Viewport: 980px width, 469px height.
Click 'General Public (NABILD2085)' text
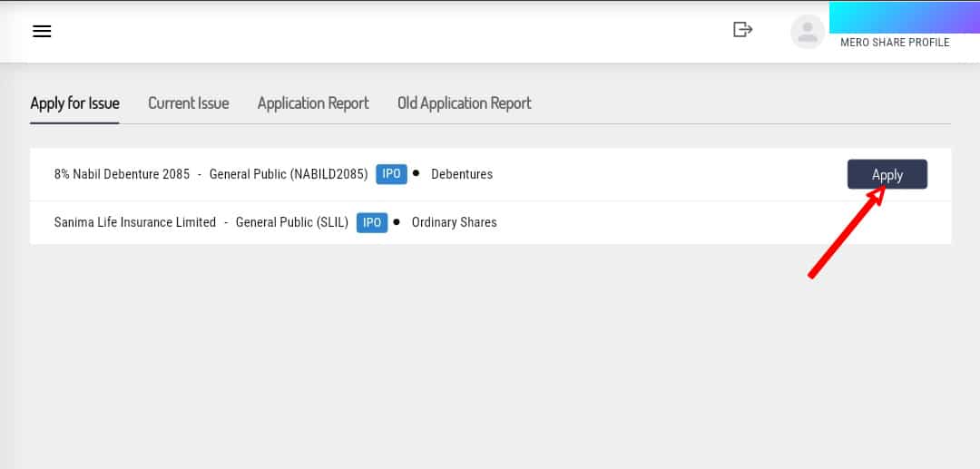289,174
